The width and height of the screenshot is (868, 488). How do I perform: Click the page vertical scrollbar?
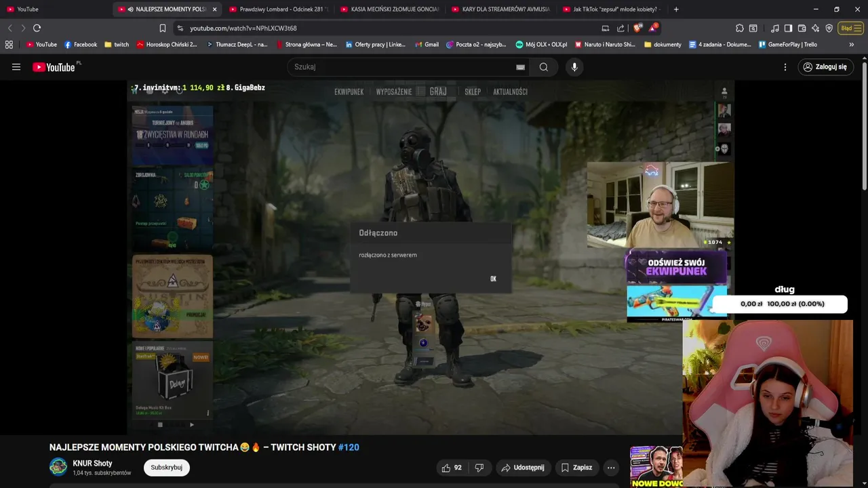(864, 125)
